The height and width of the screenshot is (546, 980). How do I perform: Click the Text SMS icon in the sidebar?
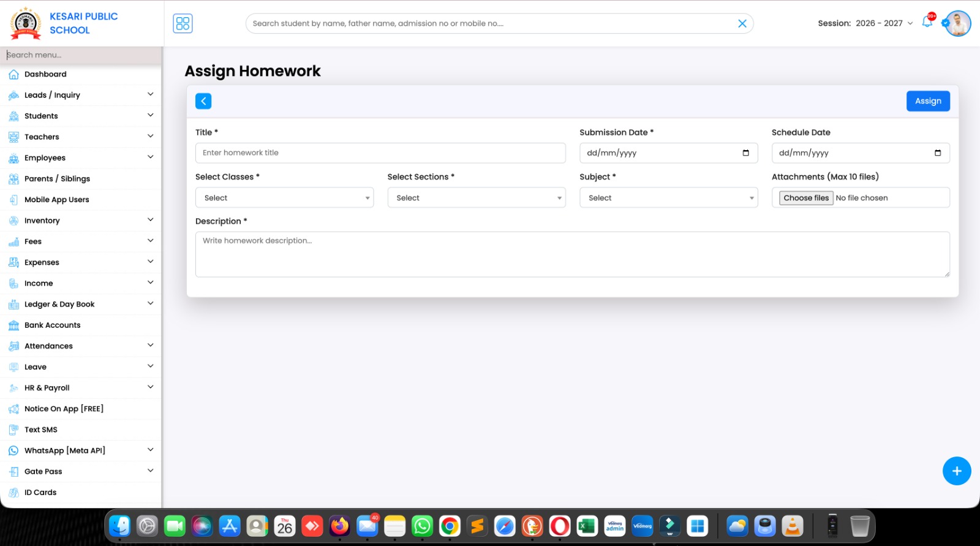pyautogui.click(x=13, y=430)
